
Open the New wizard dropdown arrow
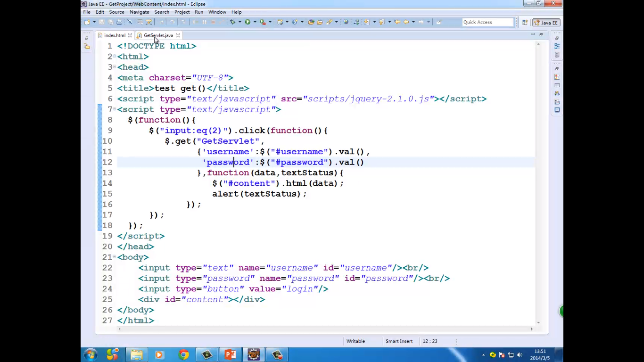click(94, 22)
